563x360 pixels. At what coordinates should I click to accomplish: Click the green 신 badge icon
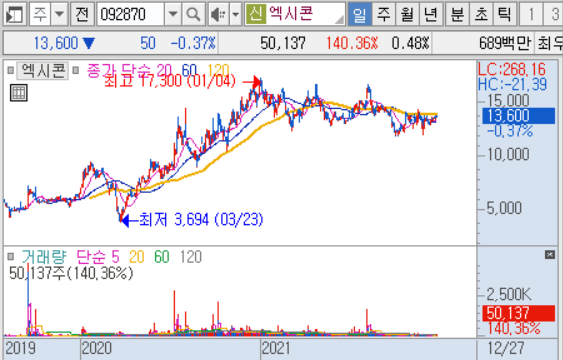point(256,14)
